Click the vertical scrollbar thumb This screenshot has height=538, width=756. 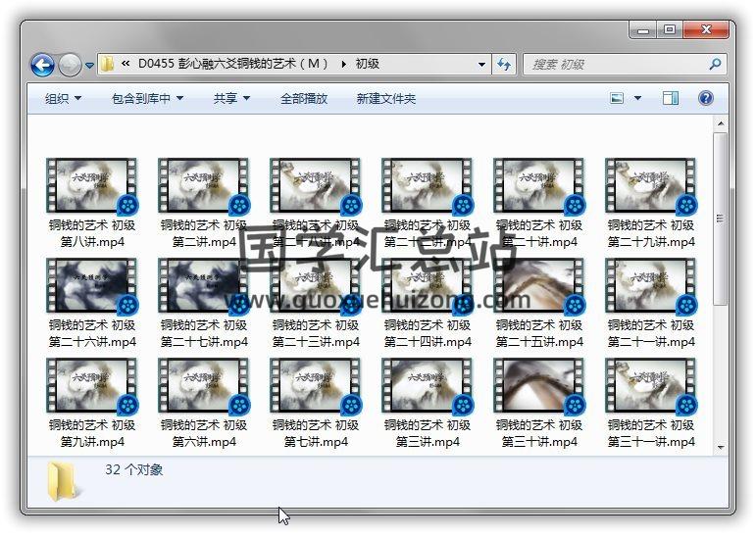pyautogui.click(x=721, y=220)
